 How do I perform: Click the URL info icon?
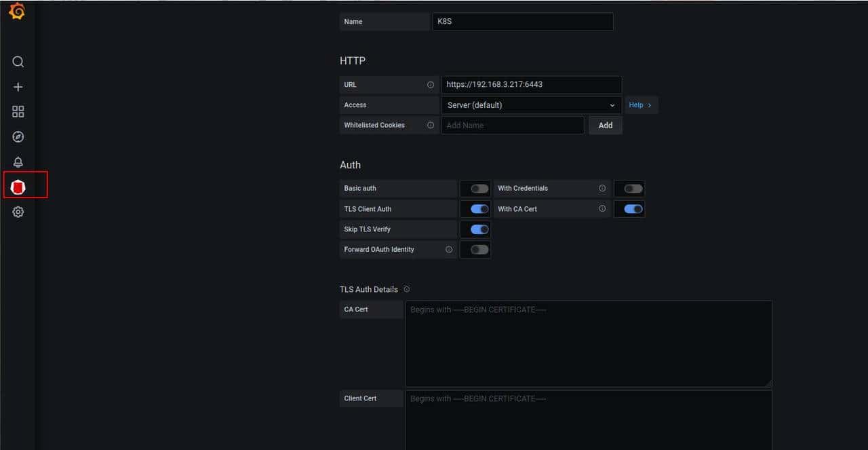[430, 85]
